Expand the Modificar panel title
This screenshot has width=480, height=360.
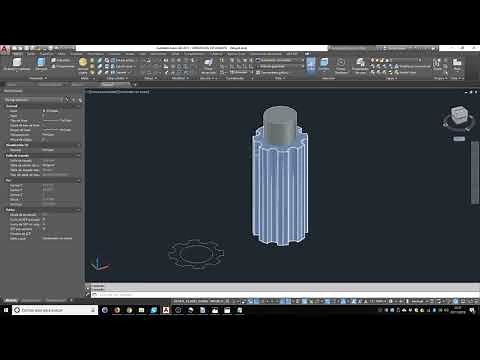pos(180,78)
